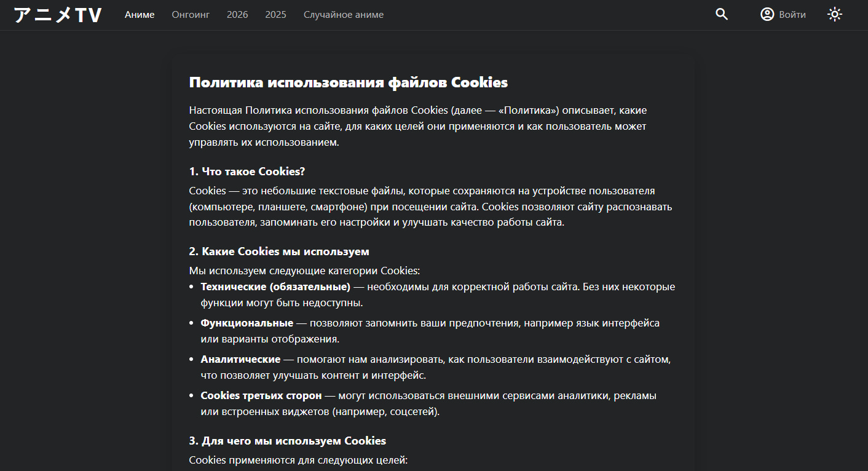Select the 2026 navigation link
The height and width of the screenshot is (471, 868).
237,15
